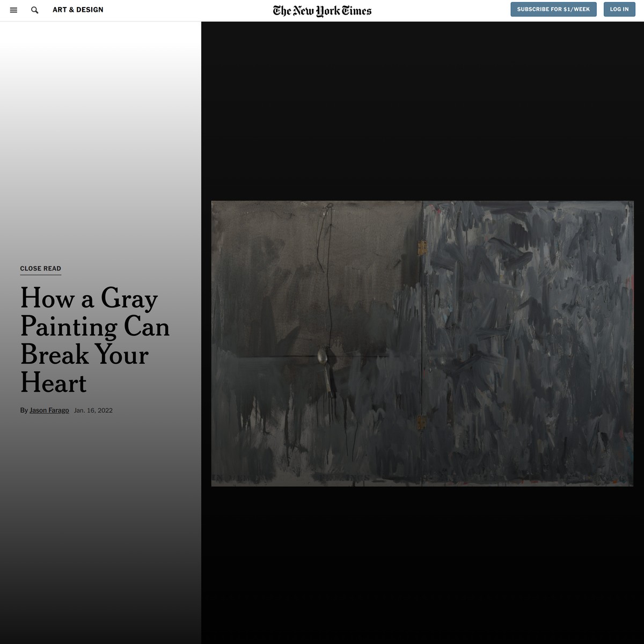The height and width of the screenshot is (644, 644).
Task: Open the CLOSE READ series link
Action: point(40,268)
